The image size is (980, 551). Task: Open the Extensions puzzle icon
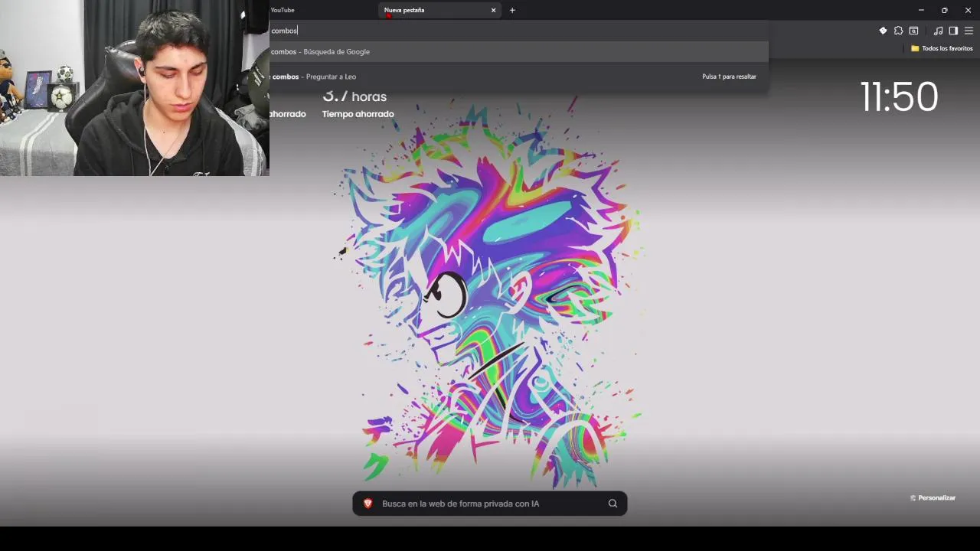[898, 31]
